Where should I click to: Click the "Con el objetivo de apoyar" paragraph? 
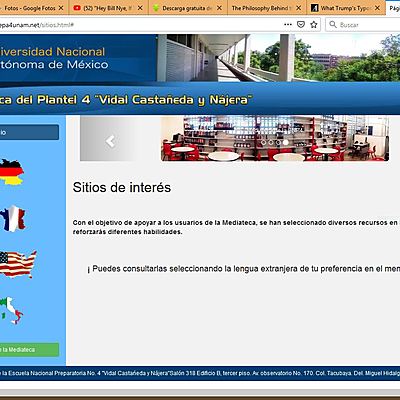click(236, 227)
